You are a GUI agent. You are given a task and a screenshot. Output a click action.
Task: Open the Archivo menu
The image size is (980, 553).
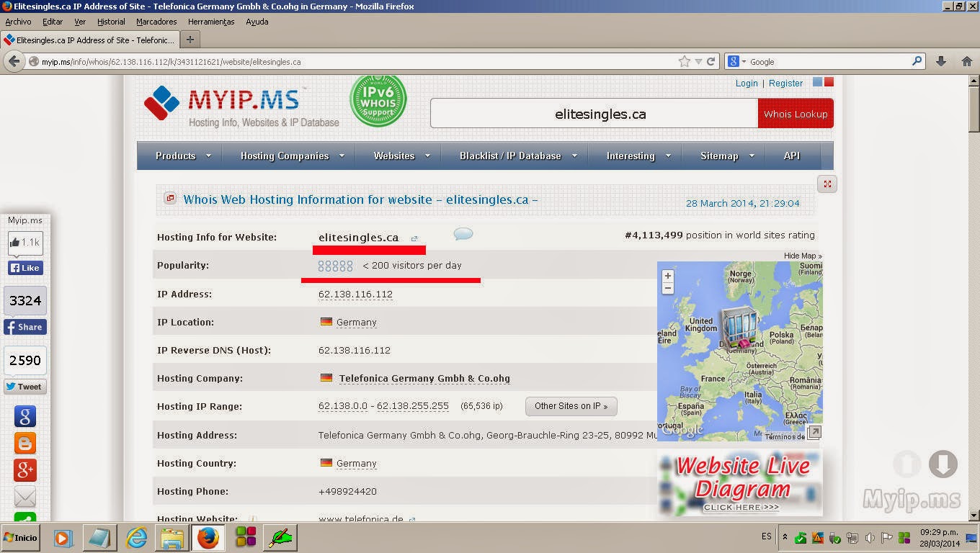pos(18,22)
